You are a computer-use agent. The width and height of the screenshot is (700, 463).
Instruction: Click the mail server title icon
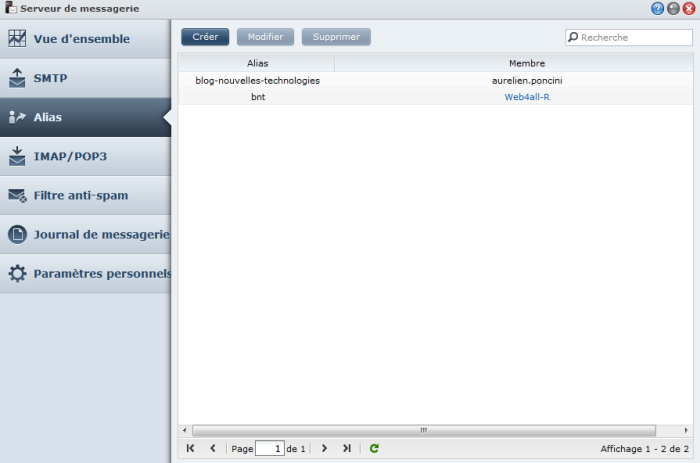[11, 8]
